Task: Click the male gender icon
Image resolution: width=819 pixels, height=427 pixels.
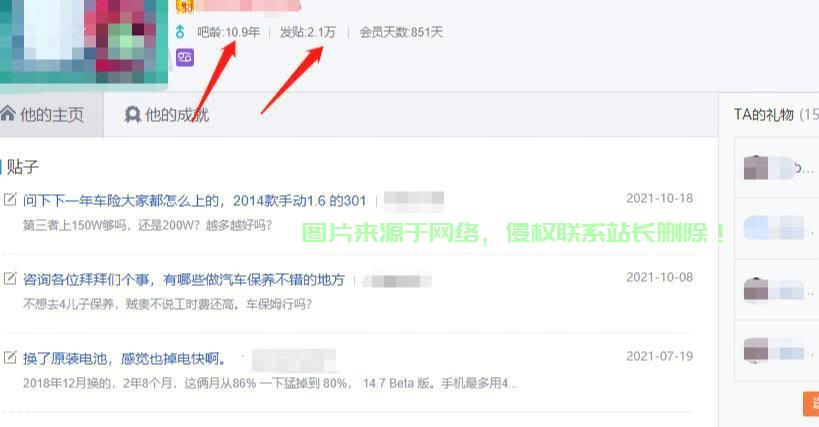Action: pos(180,32)
